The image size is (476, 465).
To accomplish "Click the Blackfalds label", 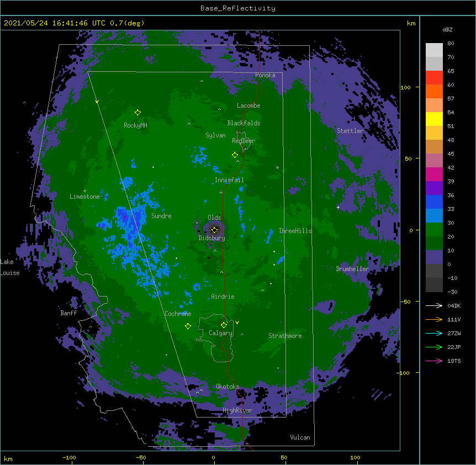I will (x=244, y=123).
